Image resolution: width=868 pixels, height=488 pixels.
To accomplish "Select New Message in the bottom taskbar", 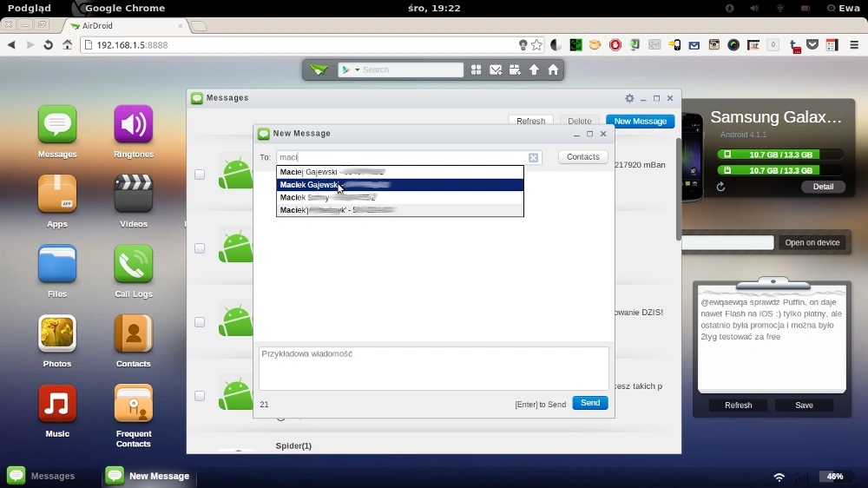I will click(x=148, y=476).
